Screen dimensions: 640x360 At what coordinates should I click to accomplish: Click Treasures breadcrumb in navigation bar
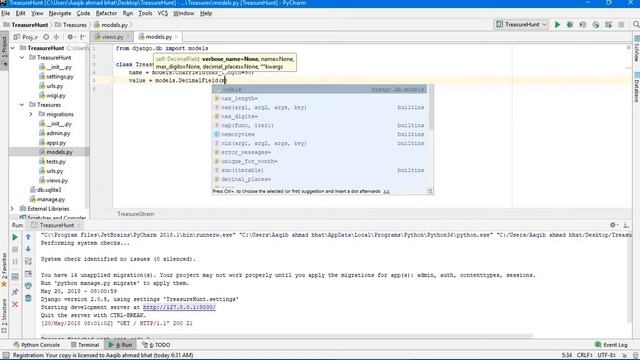[x=71, y=25]
